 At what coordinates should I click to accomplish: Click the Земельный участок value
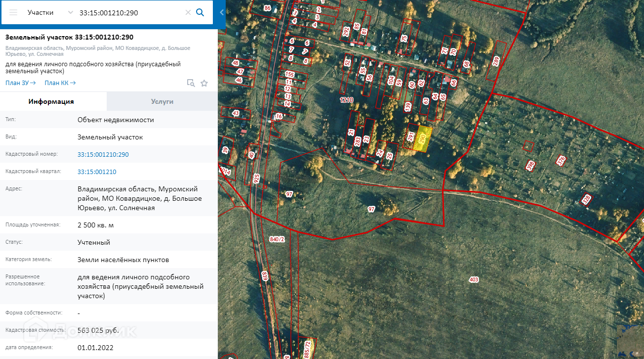pyautogui.click(x=110, y=137)
